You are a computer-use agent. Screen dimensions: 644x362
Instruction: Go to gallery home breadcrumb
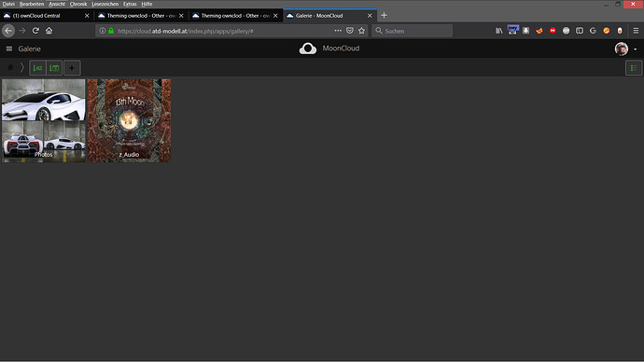point(10,68)
